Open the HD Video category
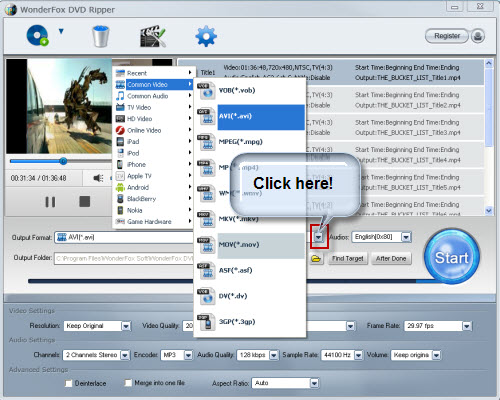Image resolution: width=500 pixels, height=400 pixels. [x=154, y=119]
